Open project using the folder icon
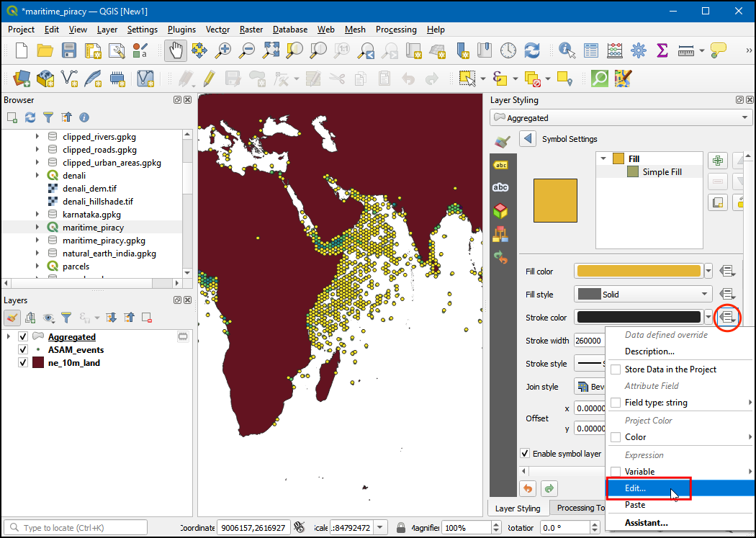Screen dimensions: 756x538 (45, 50)
